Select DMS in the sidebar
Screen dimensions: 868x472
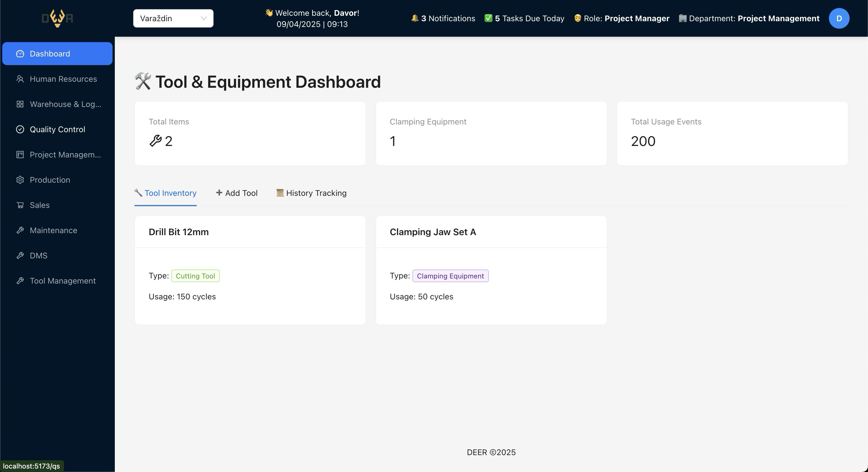click(57, 255)
